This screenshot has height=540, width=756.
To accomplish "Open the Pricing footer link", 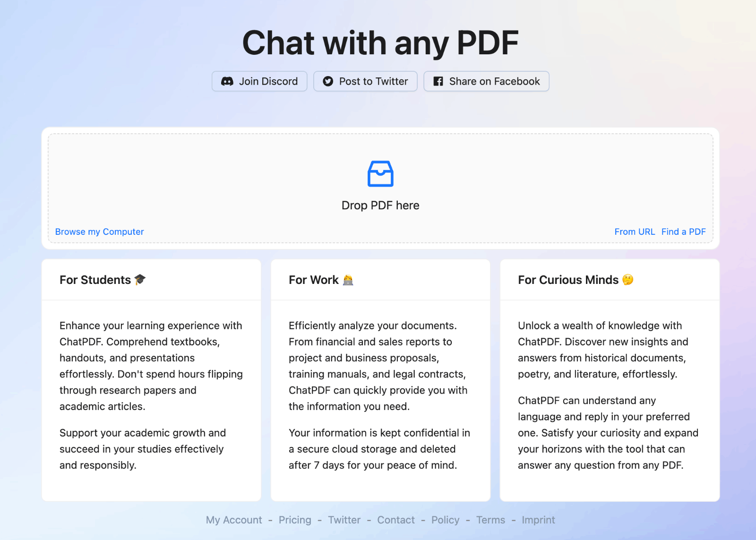I will [x=295, y=520].
